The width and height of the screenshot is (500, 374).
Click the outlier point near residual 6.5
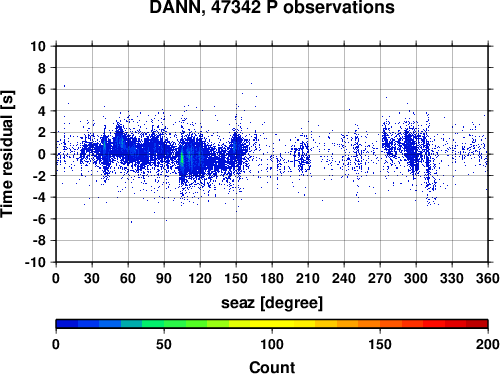pyautogui.click(x=251, y=83)
